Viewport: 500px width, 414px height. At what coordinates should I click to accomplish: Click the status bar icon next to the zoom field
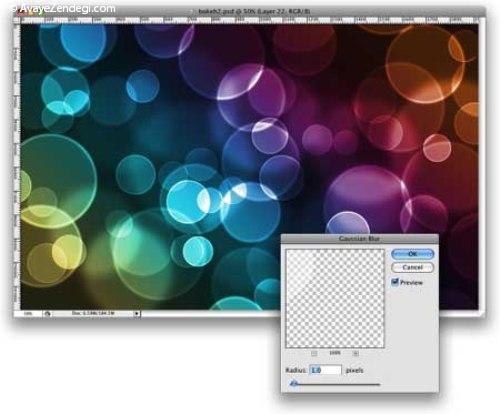[x=47, y=314]
